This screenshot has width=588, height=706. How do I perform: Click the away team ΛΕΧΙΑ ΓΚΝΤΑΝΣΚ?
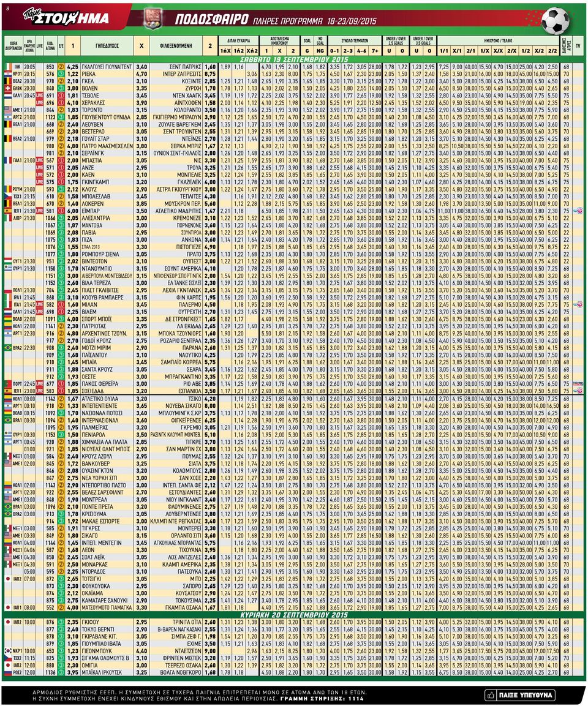(x=182, y=290)
